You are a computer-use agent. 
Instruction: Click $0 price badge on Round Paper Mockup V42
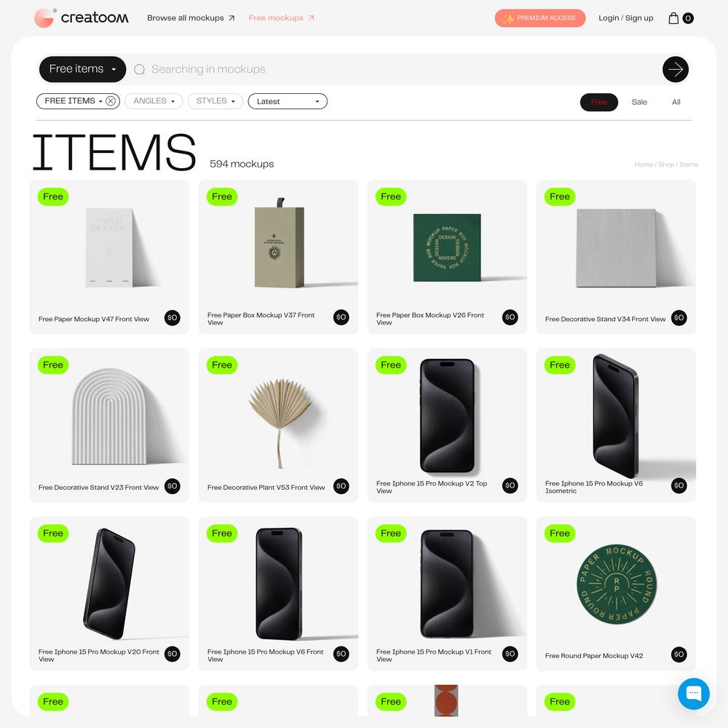pos(678,654)
